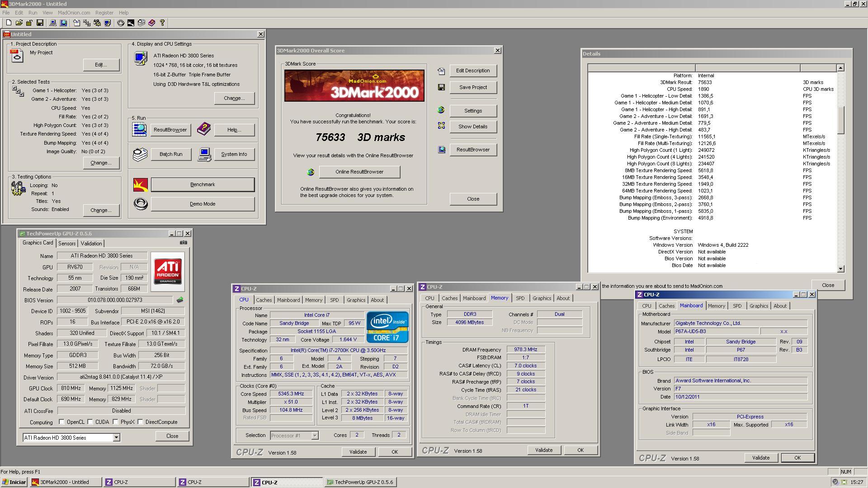The height and width of the screenshot is (488, 868).
Task: Click the ResultBrowser magnifier toolbar icon
Action: (63, 23)
